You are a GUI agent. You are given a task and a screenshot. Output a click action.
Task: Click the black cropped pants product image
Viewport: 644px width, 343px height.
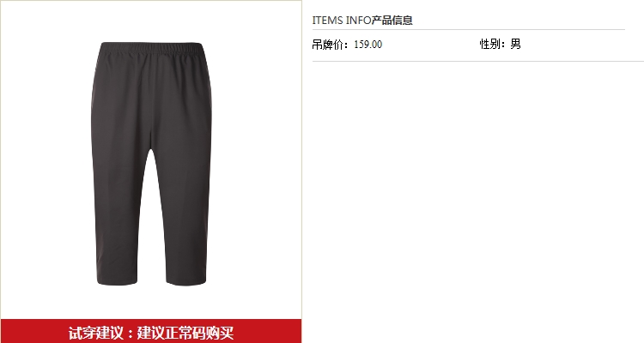click(x=151, y=163)
